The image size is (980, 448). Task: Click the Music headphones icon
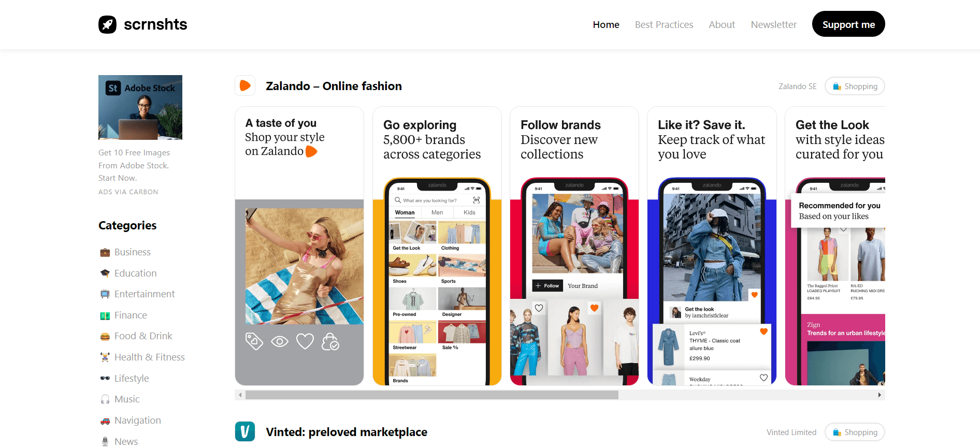click(105, 399)
